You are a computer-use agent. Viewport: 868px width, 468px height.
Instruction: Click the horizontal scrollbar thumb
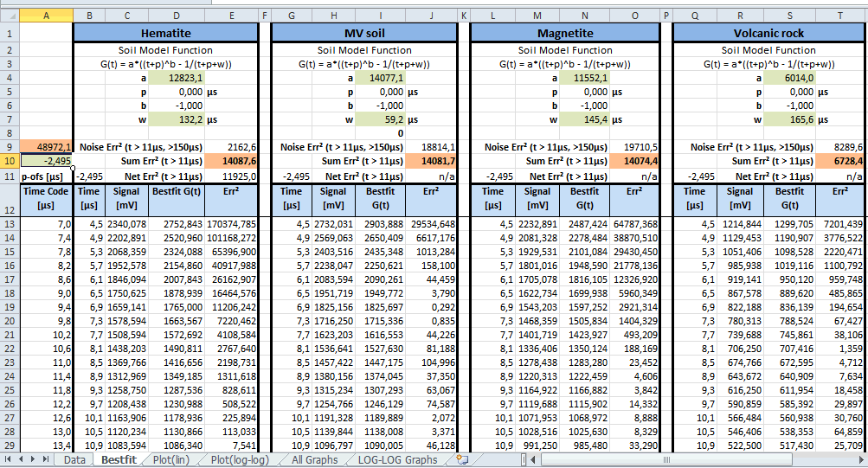(x=666, y=459)
